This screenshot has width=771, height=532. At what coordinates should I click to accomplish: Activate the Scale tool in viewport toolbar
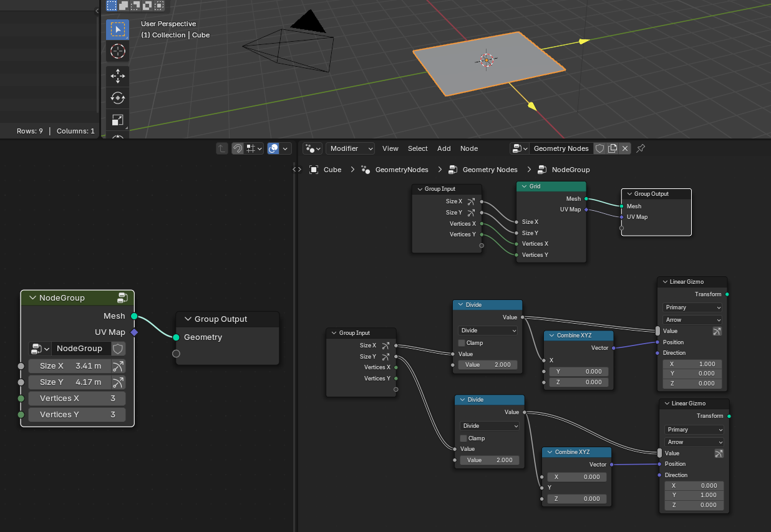117,120
